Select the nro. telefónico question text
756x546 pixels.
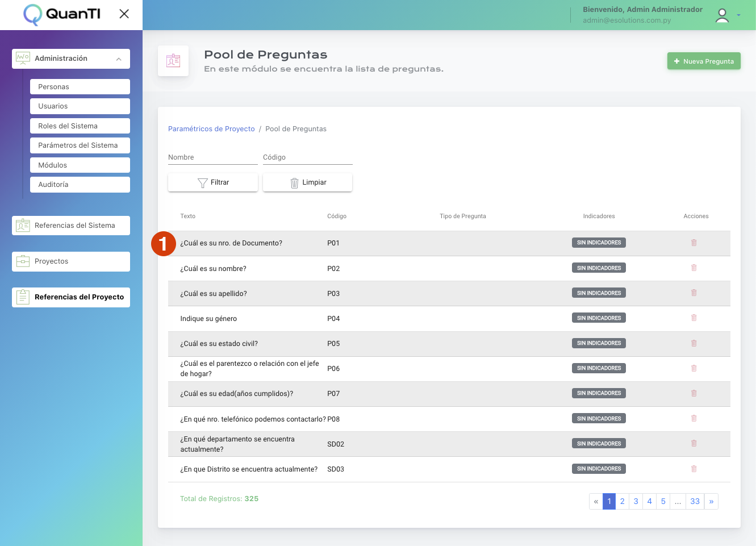[x=253, y=419]
